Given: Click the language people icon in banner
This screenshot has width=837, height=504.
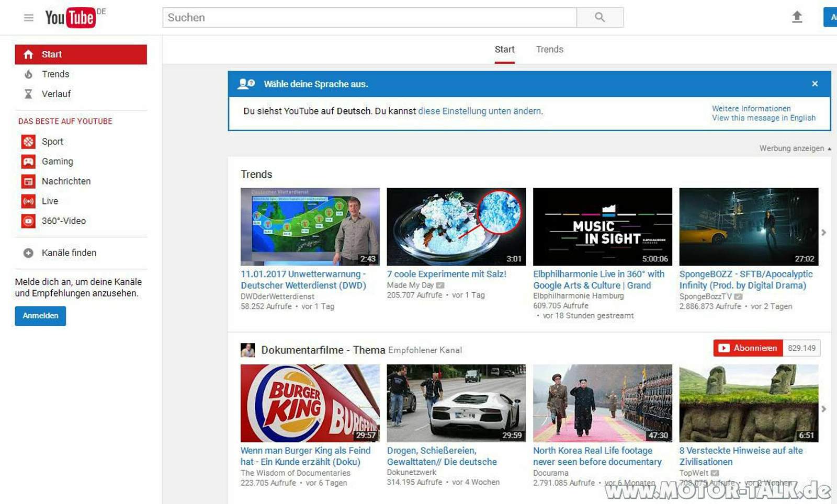Looking at the screenshot, I should pos(246,84).
